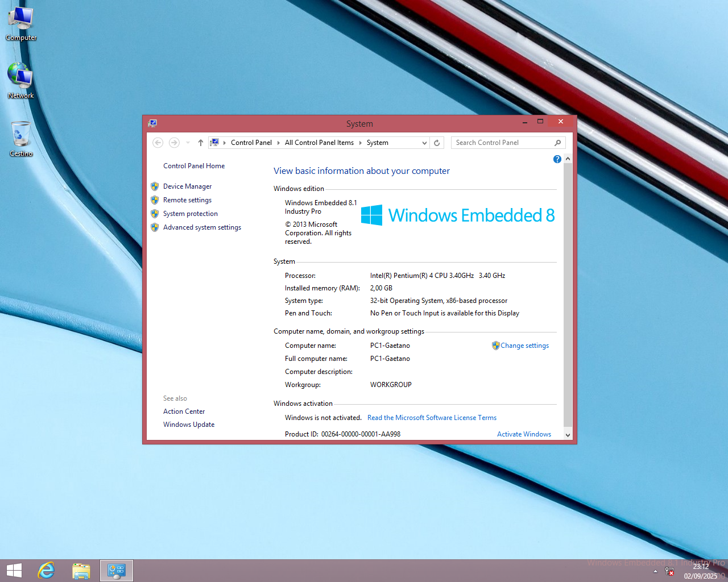Launch Internet Explorer from the taskbar
This screenshot has height=582, width=728.
(x=46, y=571)
